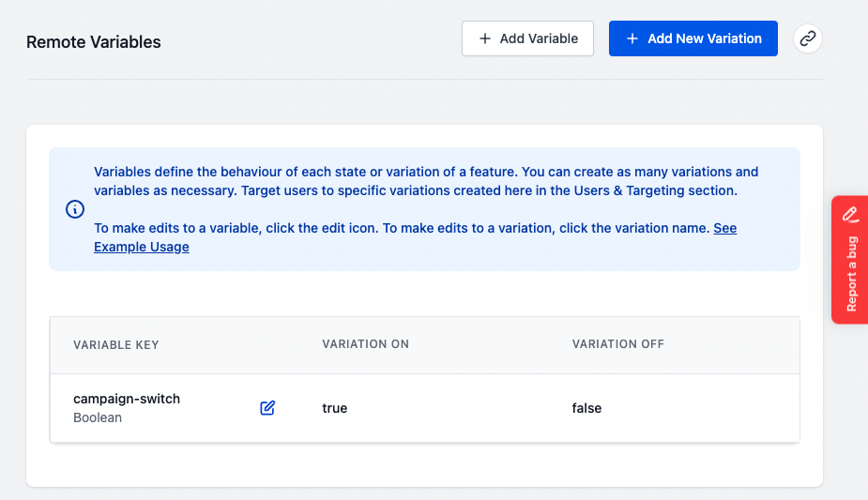Screen dimensions: 868x500
Task: Click the pencil icon on Report a bug
Action: pyautogui.click(x=850, y=214)
